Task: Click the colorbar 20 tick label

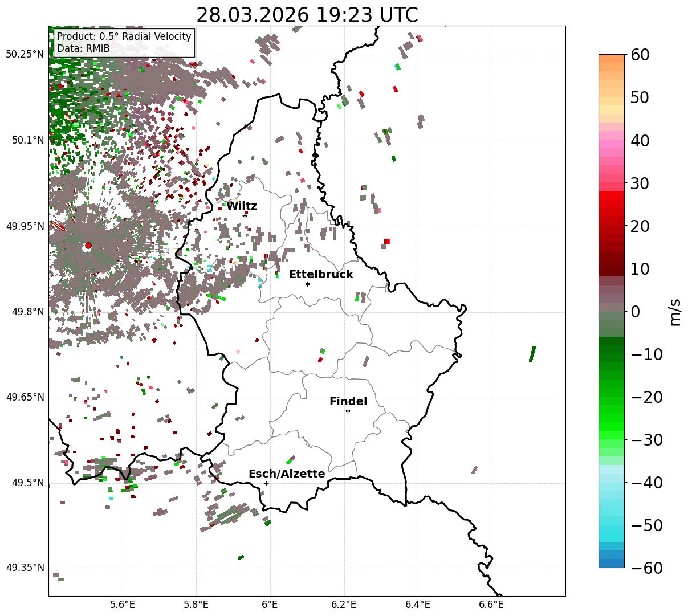Action: tap(639, 226)
